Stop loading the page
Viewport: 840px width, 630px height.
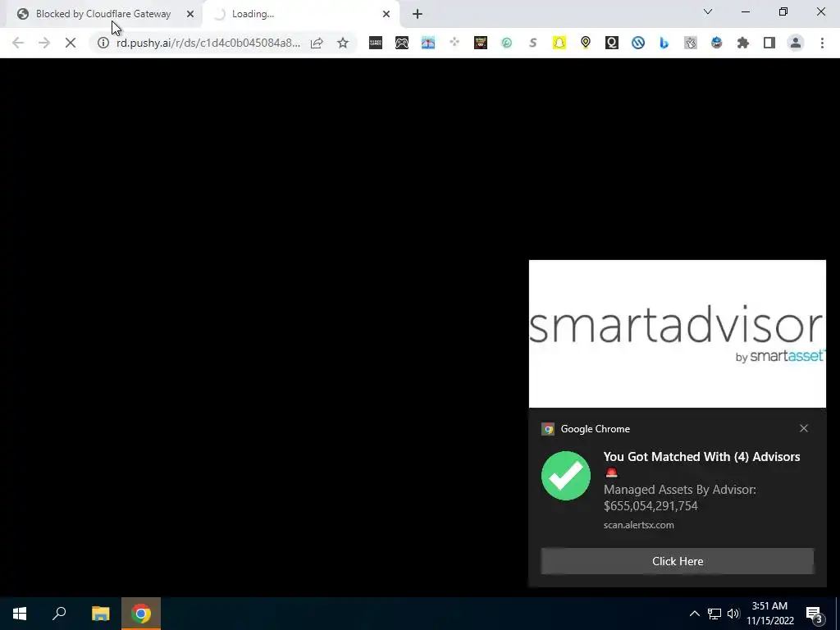[71, 43]
